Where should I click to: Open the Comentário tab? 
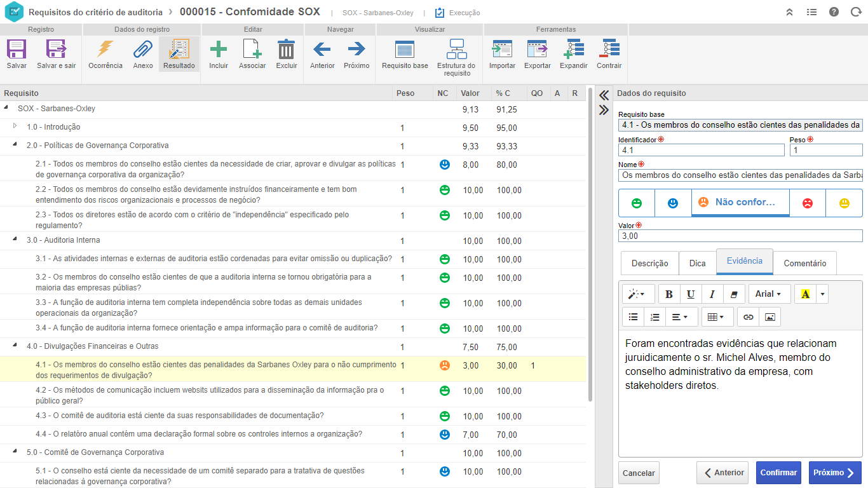tap(804, 263)
